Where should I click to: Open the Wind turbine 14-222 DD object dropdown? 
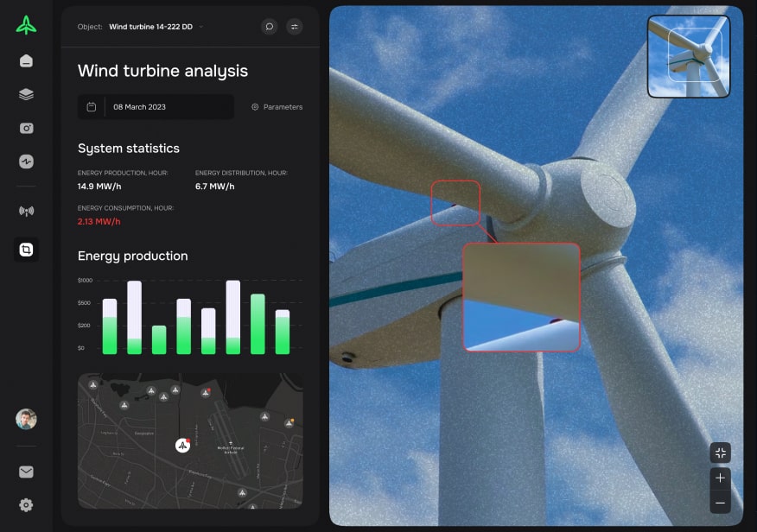(154, 27)
